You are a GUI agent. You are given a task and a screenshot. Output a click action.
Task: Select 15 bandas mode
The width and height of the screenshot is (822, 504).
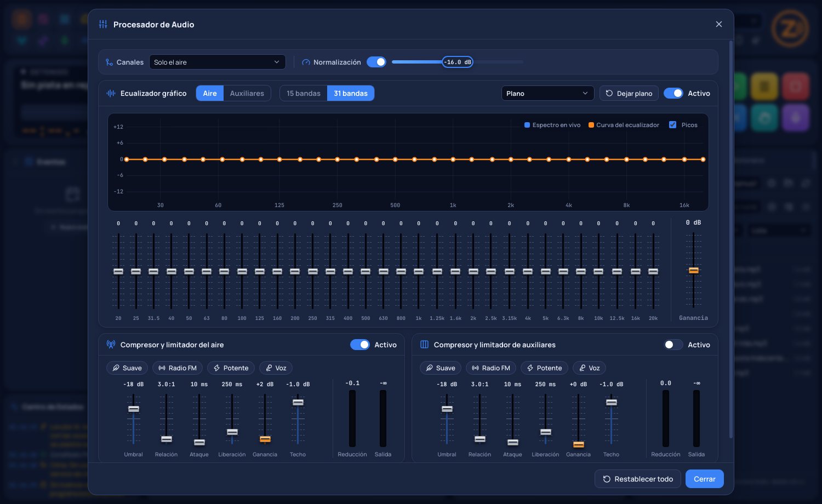304,93
